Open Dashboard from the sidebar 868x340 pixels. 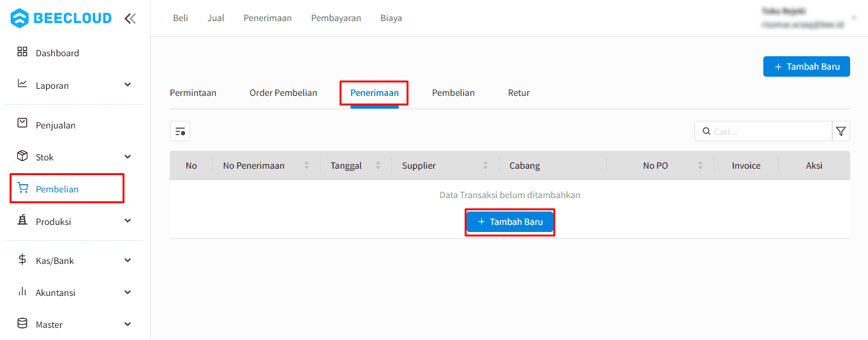pos(57,53)
